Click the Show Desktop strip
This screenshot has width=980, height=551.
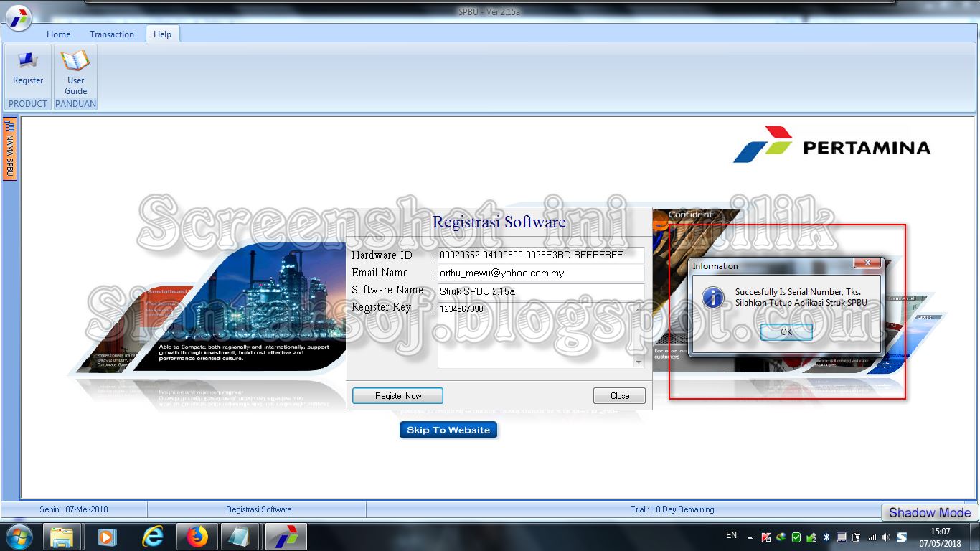coord(975,537)
